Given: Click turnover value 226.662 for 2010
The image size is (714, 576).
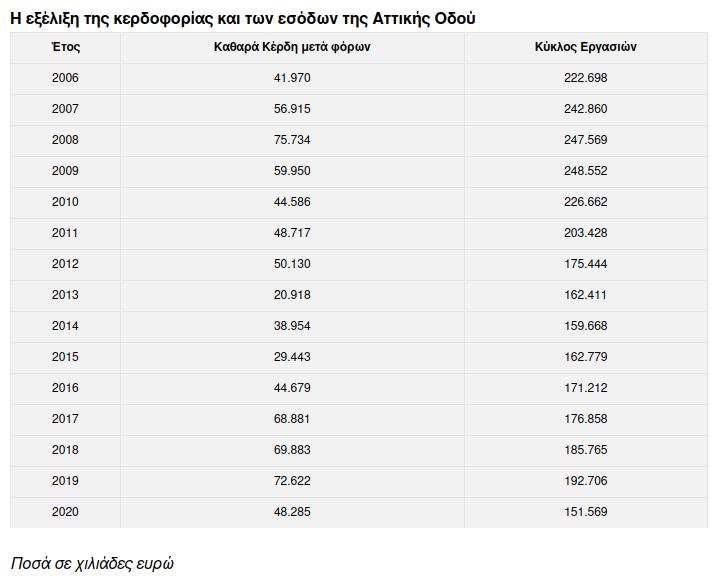Looking at the screenshot, I should [586, 202].
